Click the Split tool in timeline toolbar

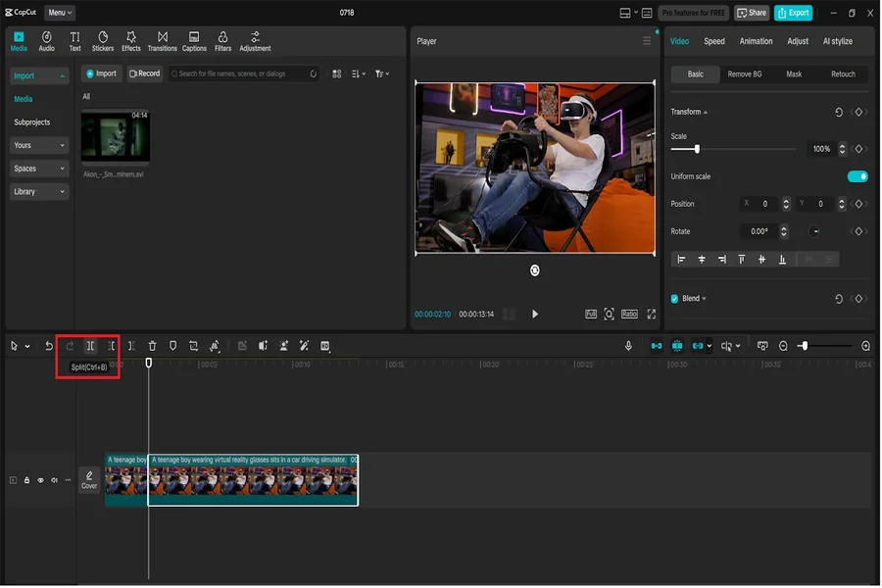click(x=90, y=346)
